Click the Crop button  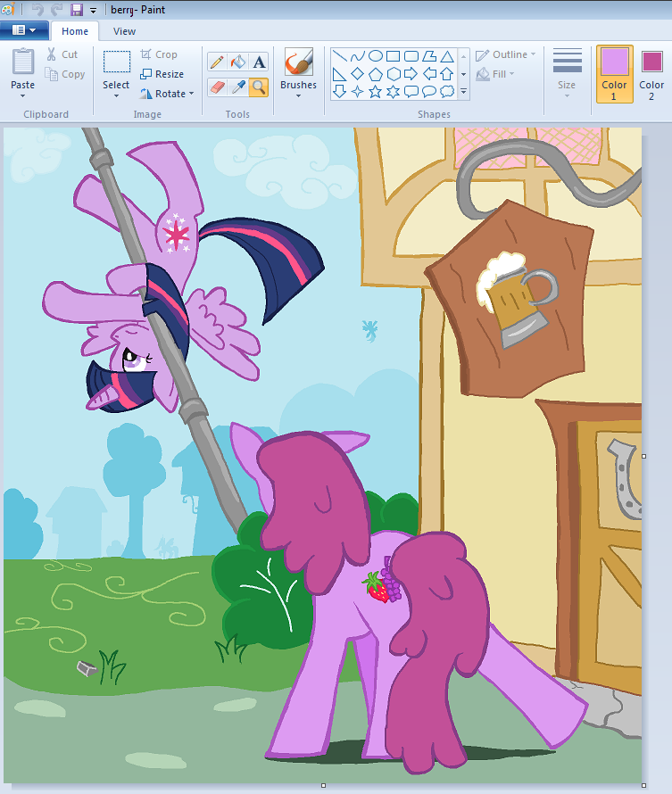click(x=159, y=54)
